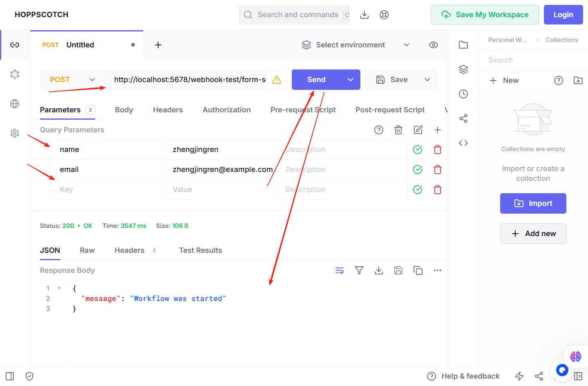Open query parameters help icon
Image resolution: width=588 pixels, height=386 pixels.
(x=379, y=130)
